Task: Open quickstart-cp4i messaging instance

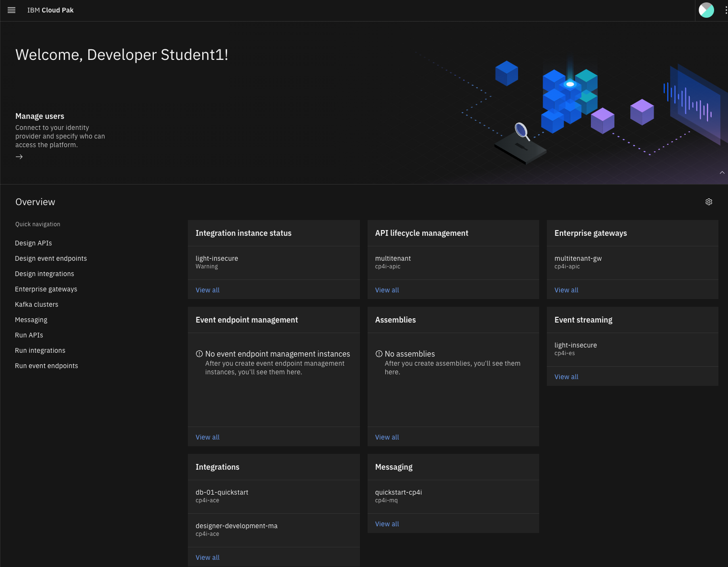Action: tap(453, 497)
